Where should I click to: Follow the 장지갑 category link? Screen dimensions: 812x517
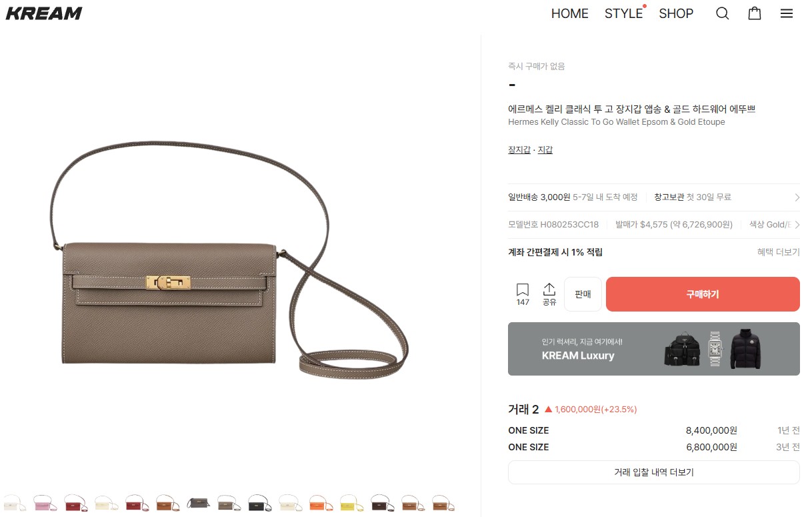(519, 150)
